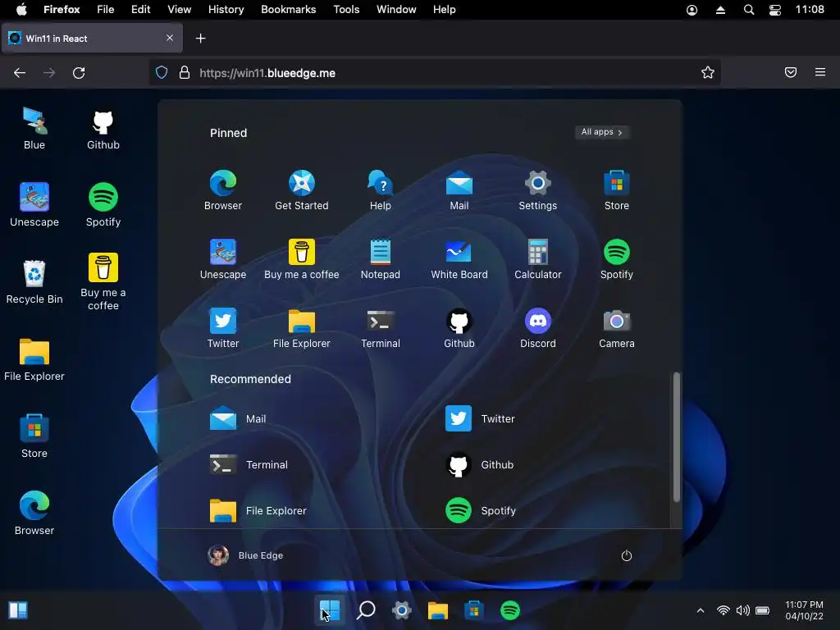Click the battery tray icon

pyautogui.click(x=762, y=610)
